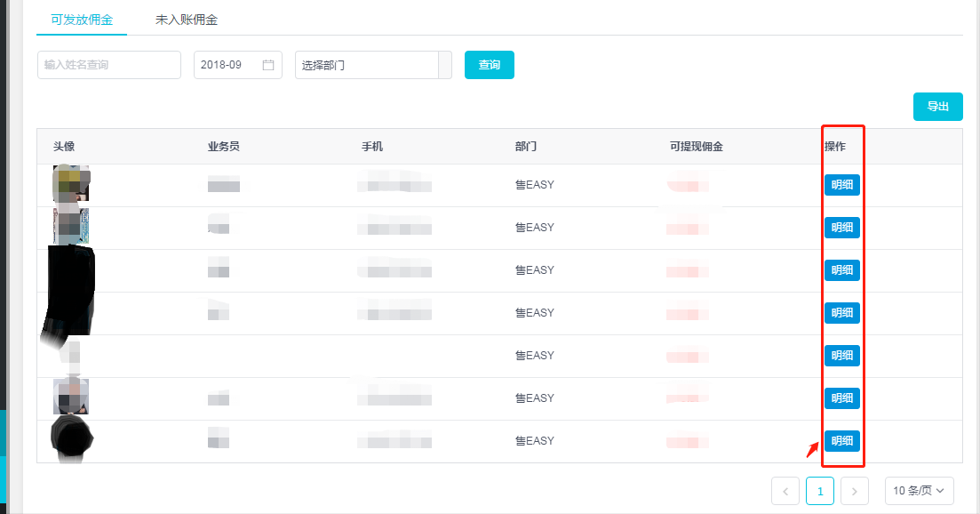Click the 可提现佣金 column header

pos(697,147)
